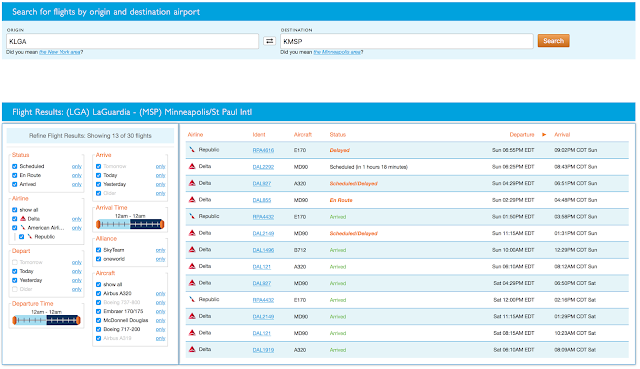Image resolution: width=640 pixels, height=369 pixels.
Task: Adjust the Arrival Time range slider
Action: [x=130, y=224]
